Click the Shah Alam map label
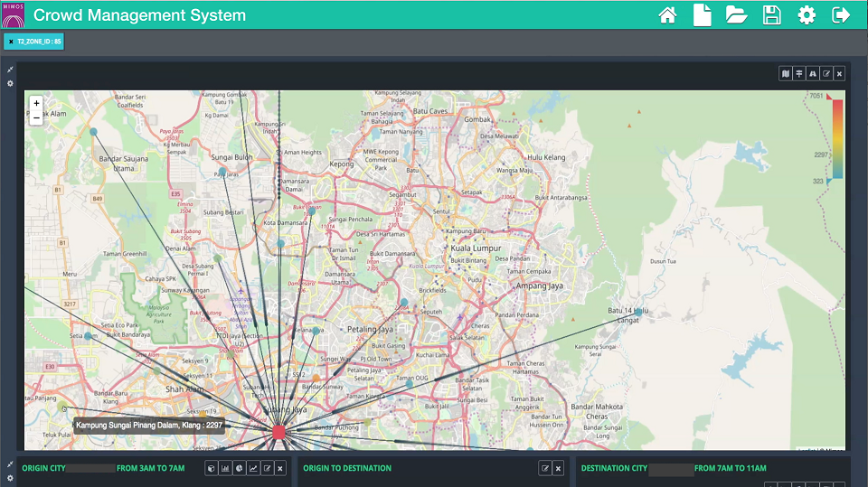The width and height of the screenshot is (868, 487). coord(184,389)
